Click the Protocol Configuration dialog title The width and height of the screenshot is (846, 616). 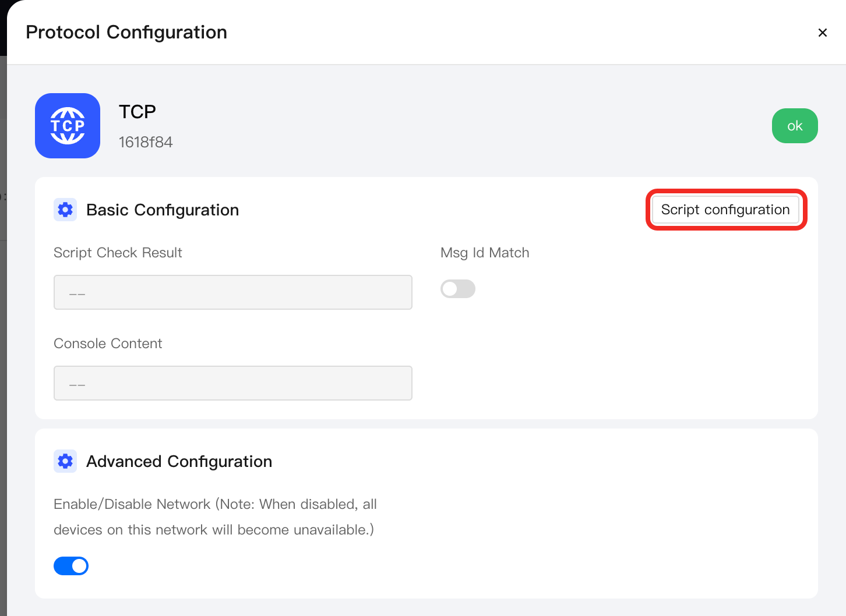[x=126, y=32]
